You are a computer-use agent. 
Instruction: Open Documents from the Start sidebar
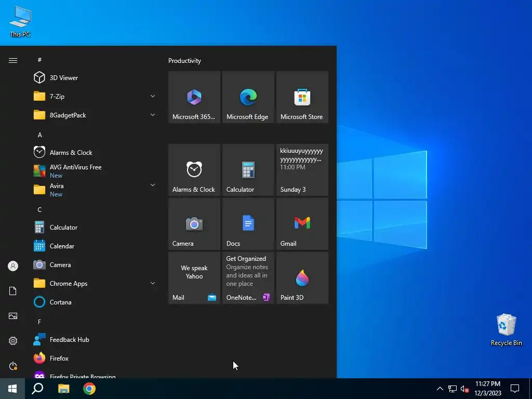pos(13,291)
